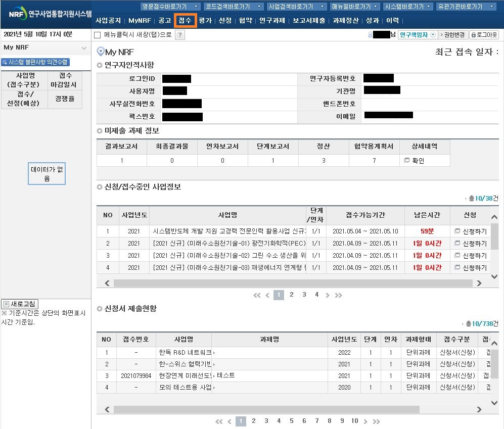This screenshot has width=504, height=429.
Task: Open the 보고서제출 menu
Action: pos(308,21)
